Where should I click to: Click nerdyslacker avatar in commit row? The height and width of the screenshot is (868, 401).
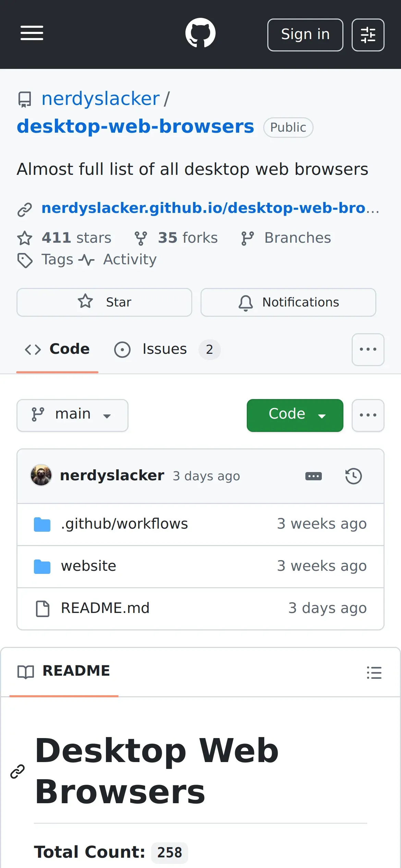click(41, 475)
